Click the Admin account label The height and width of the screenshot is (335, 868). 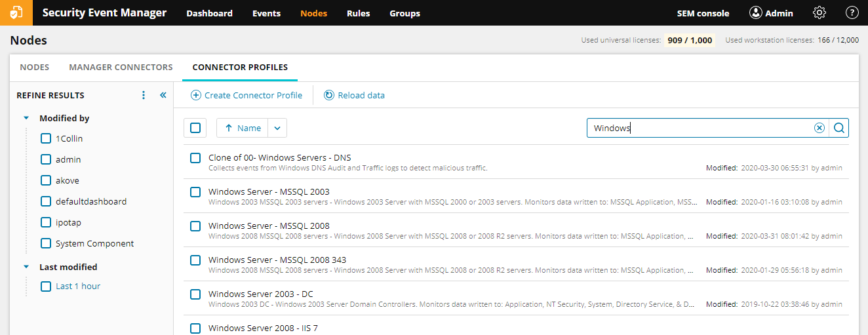pos(779,13)
